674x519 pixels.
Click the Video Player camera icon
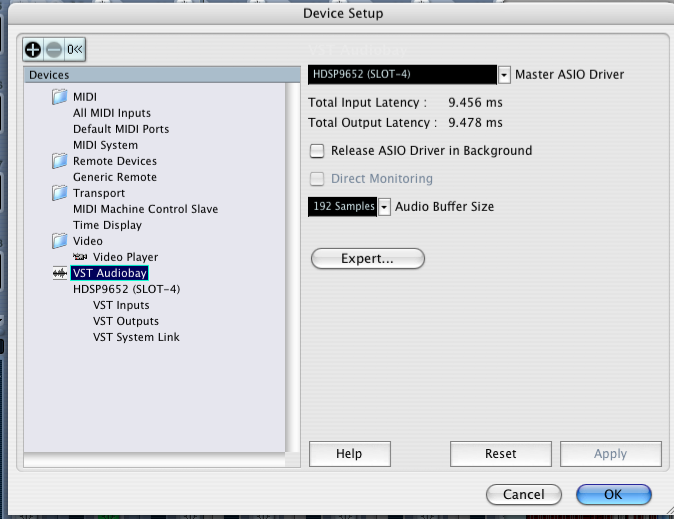80,257
